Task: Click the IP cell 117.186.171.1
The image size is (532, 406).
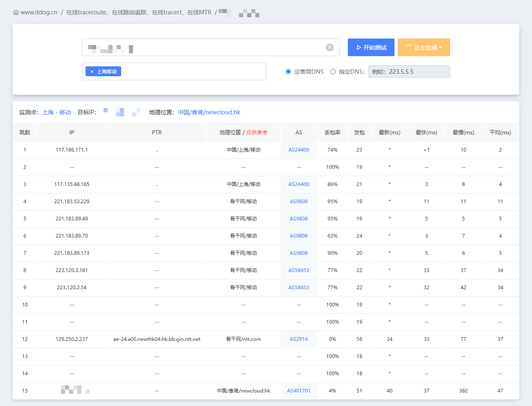Action: (72, 150)
